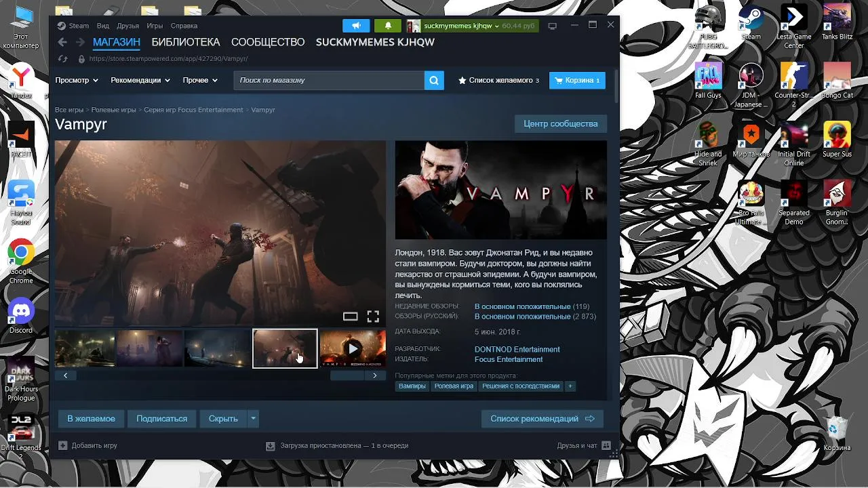Switch to the БИБЛИОТЕКА tab

(x=186, y=42)
